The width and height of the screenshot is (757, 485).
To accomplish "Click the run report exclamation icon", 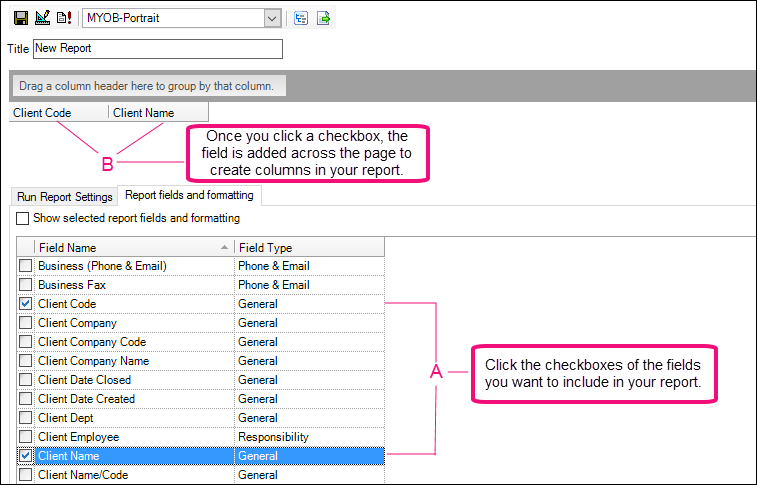I will point(64,18).
